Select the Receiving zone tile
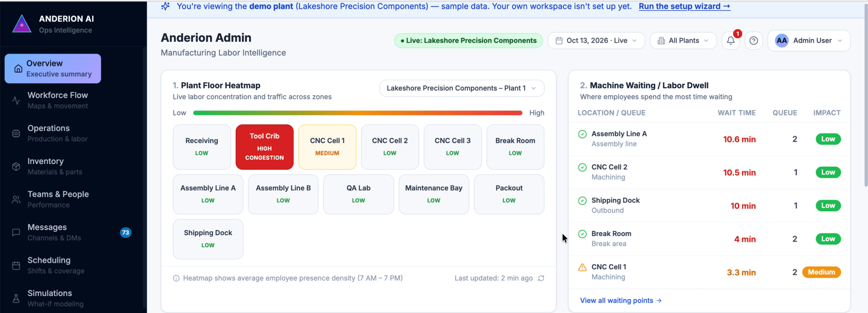 tap(201, 147)
